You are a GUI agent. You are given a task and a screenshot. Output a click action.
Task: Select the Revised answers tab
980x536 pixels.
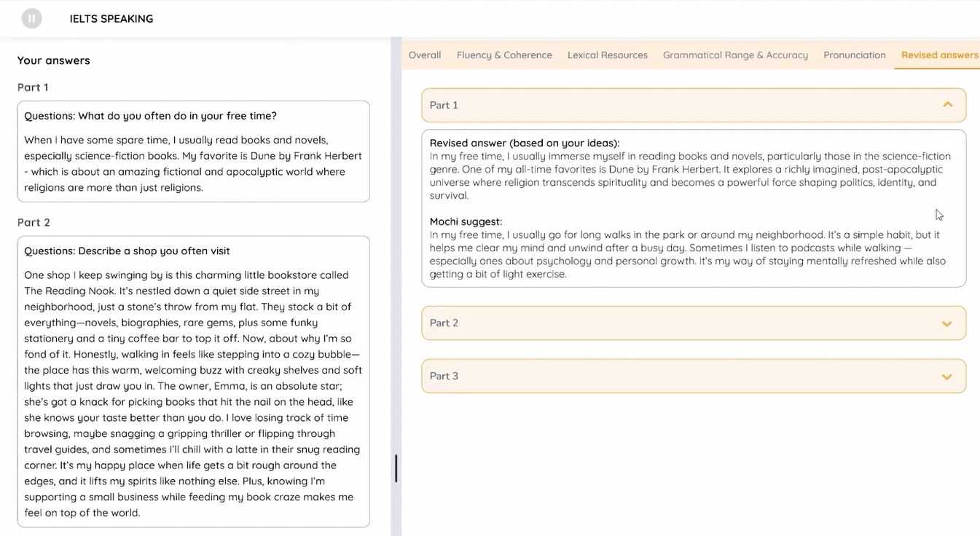[x=939, y=55]
